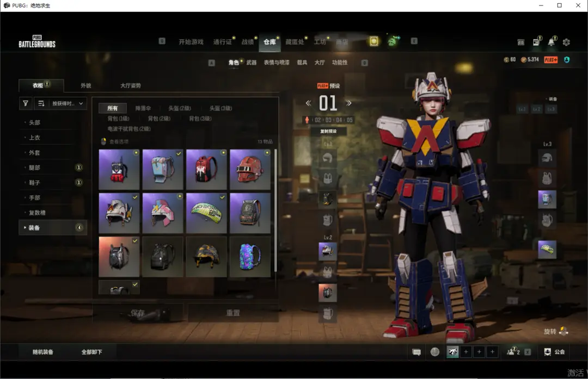Screen dimensions: 588x379
Task: Switch to the 大厅 sub-tab
Action: tap(320, 63)
